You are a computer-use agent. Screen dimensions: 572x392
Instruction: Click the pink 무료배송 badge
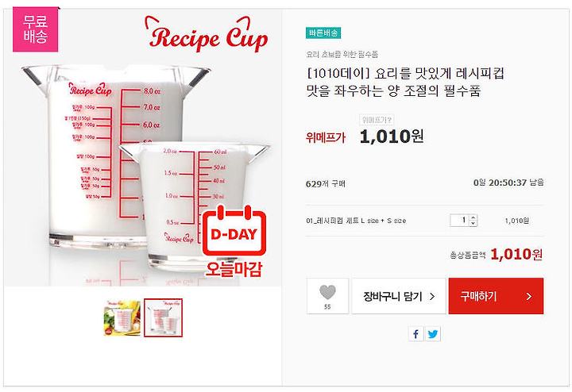[36, 29]
